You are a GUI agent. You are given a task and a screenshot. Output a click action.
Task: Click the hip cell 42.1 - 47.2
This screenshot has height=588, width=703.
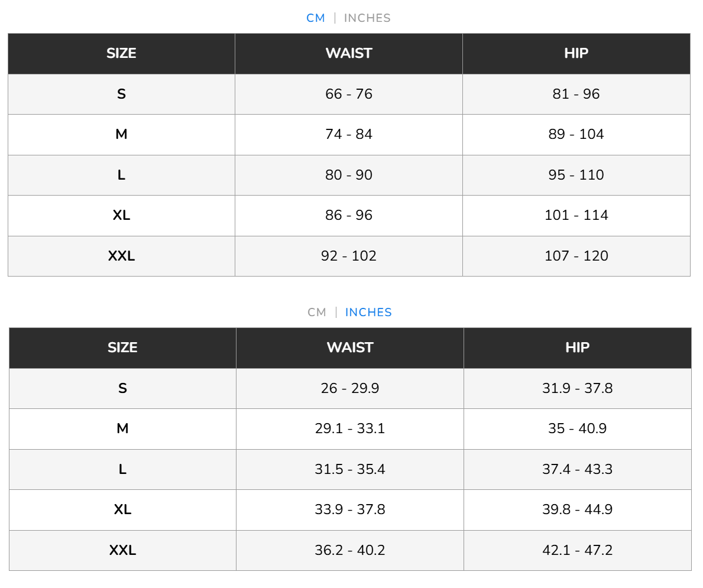tap(577, 550)
